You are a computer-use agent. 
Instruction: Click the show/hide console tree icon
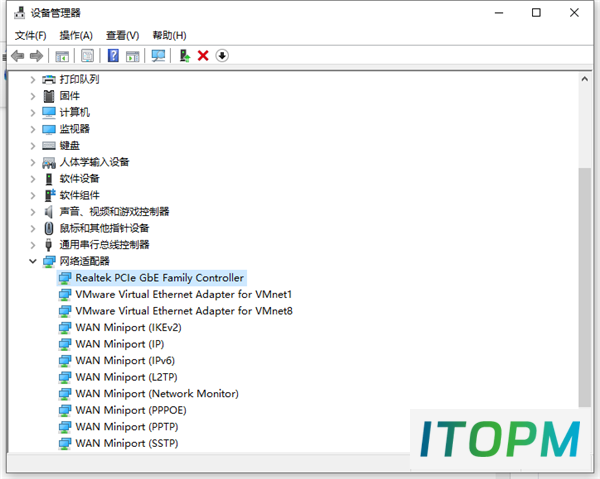(62, 56)
